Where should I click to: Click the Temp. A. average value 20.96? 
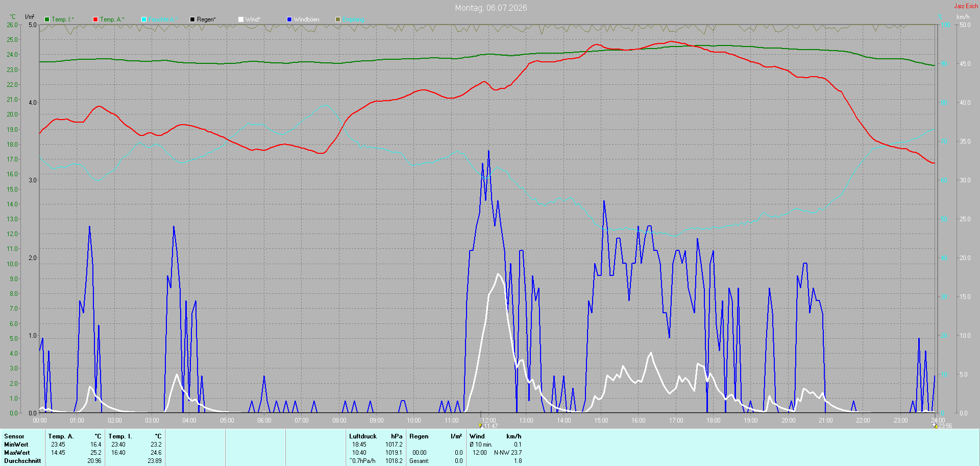pyautogui.click(x=94, y=461)
